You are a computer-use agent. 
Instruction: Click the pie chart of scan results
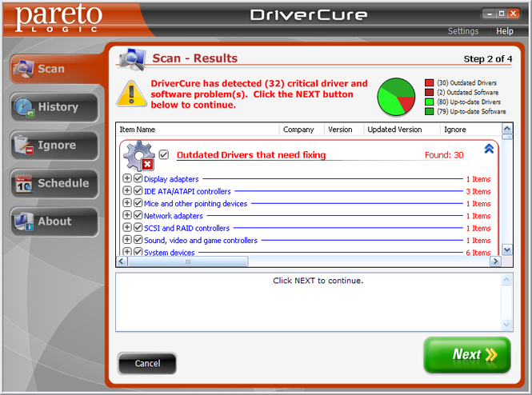(x=396, y=97)
